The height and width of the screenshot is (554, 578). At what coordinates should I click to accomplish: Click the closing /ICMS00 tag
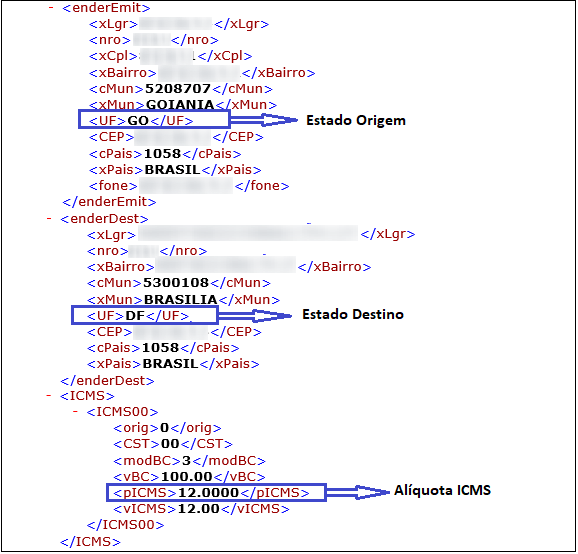click(125, 525)
